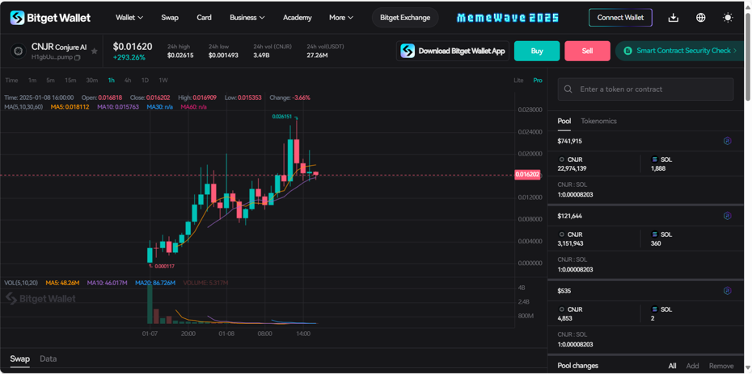Toggle light theme sun icon
This screenshot has height=375, width=755.
[728, 18]
